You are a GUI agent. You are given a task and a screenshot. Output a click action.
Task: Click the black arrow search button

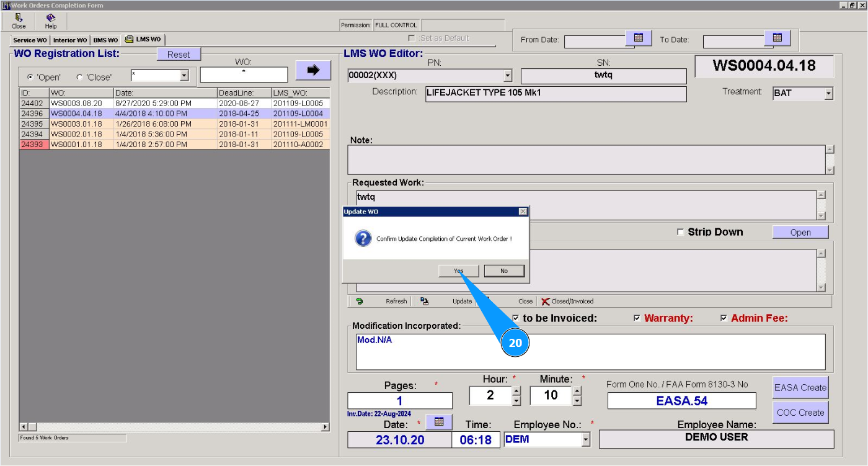(x=313, y=70)
